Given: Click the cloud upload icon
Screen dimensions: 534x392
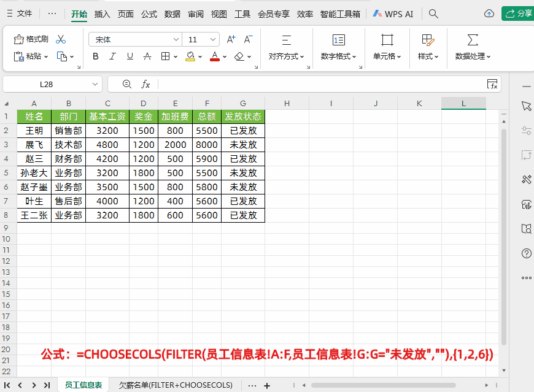Looking at the screenshot, I should point(489,13).
